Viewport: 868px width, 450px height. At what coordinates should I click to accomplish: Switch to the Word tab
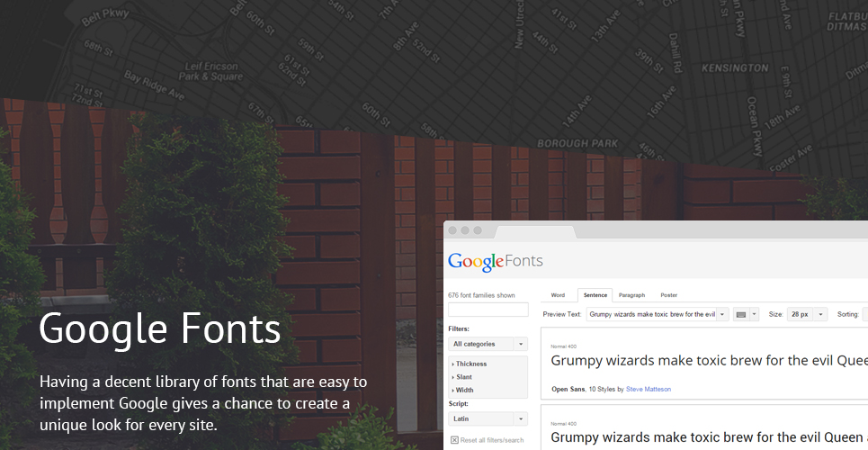coord(558,295)
